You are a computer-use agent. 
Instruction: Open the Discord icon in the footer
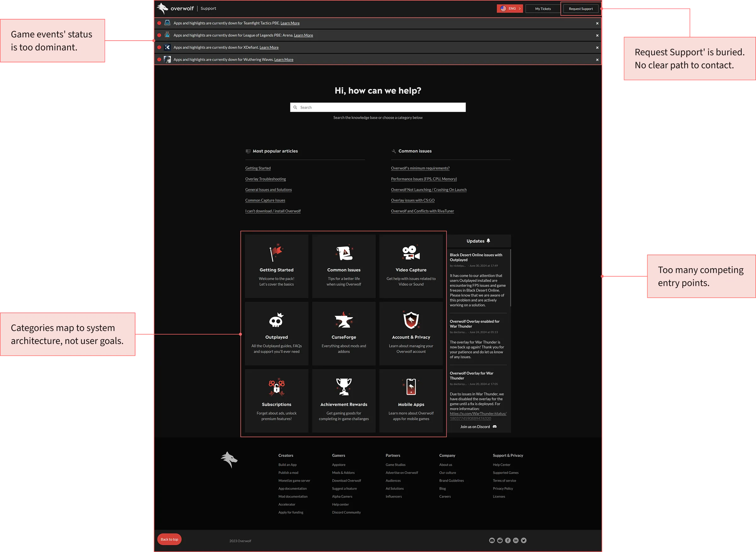pyautogui.click(x=492, y=540)
